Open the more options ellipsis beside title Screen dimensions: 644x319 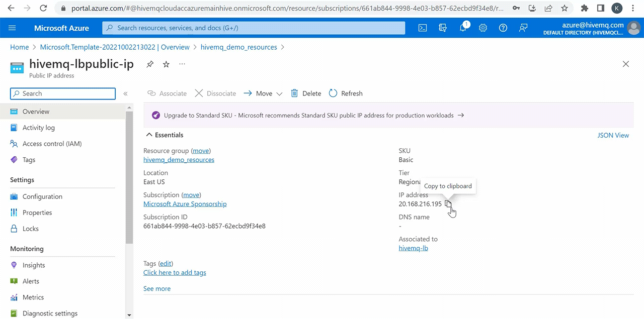(x=182, y=64)
